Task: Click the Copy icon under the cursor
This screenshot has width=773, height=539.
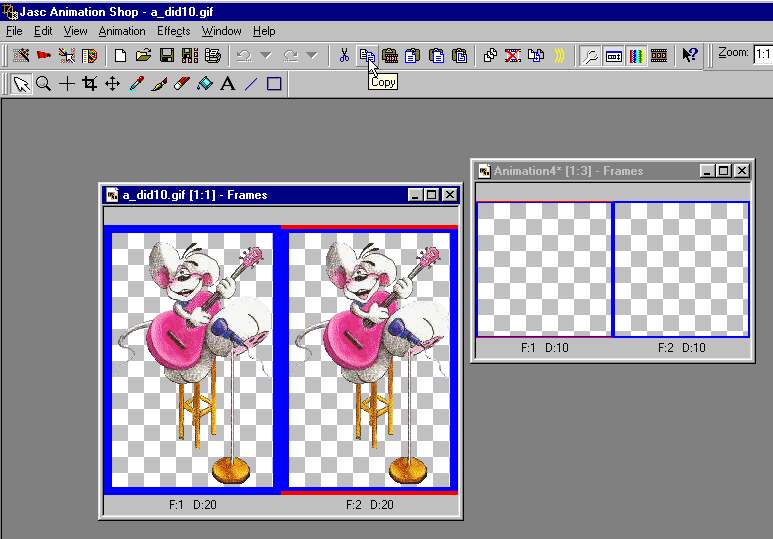Action: (367, 55)
